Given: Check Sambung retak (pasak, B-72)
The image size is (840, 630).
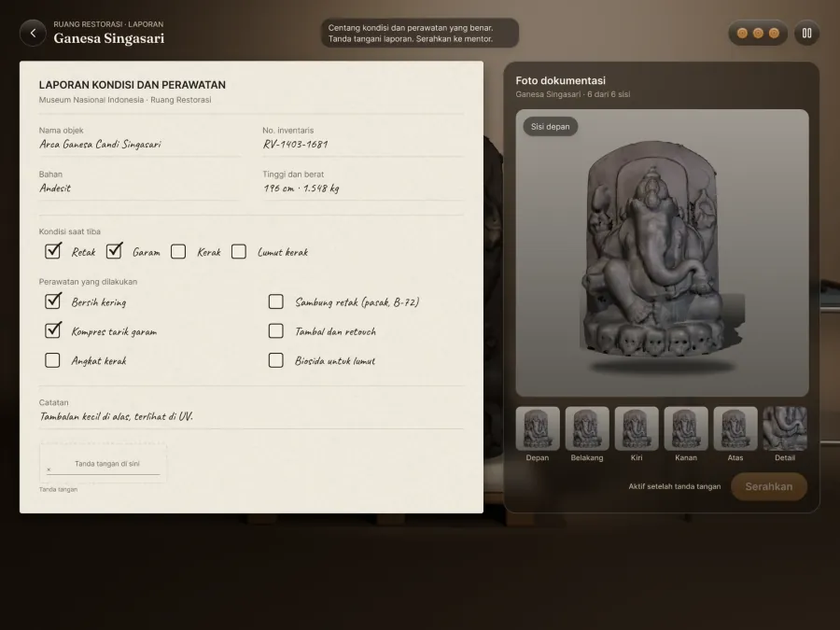Looking at the screenshot, I should click(x=276, y=301).
